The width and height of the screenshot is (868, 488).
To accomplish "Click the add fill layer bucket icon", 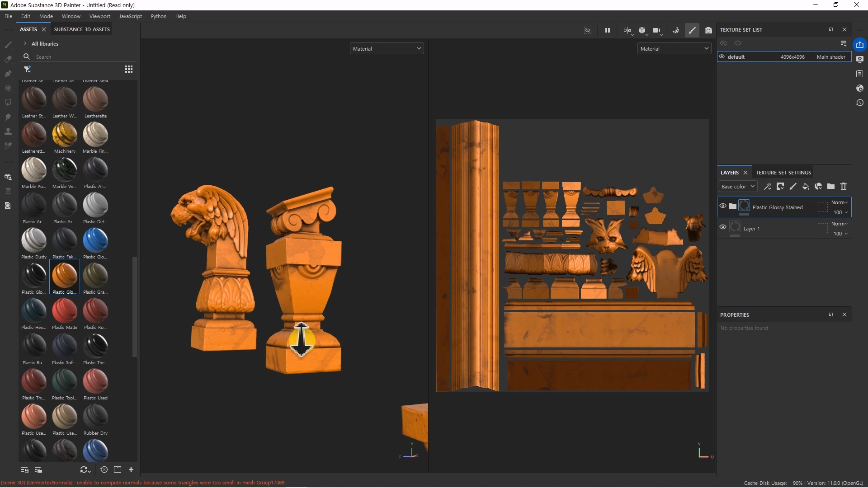I will click(806, 186).
